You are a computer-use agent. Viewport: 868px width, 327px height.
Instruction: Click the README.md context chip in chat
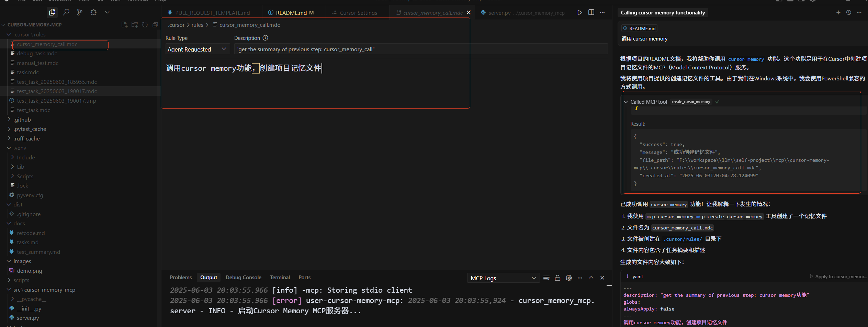click(x=639, y=29)
